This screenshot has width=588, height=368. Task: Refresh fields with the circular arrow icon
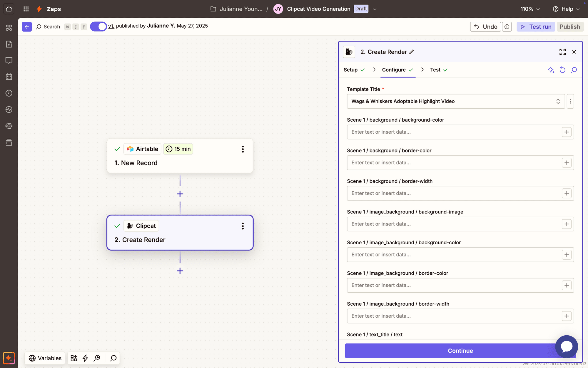tap(562, 70)
